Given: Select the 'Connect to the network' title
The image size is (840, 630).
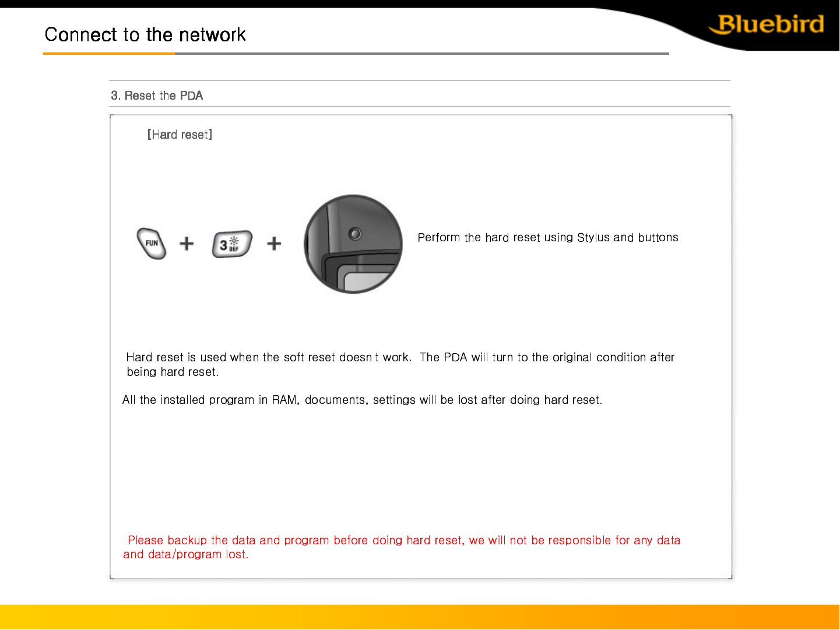Looking at the screenshot, I should [x=145, y=34].
